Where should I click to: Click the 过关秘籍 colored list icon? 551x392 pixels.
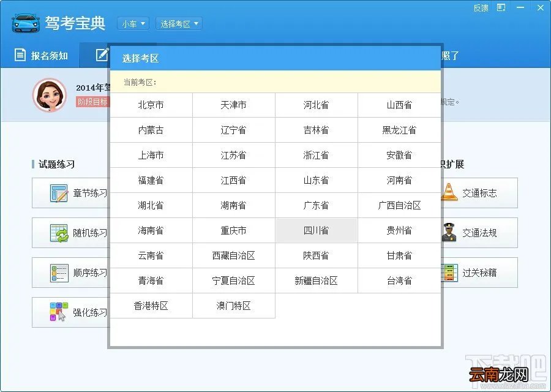(x=449, y=273)
